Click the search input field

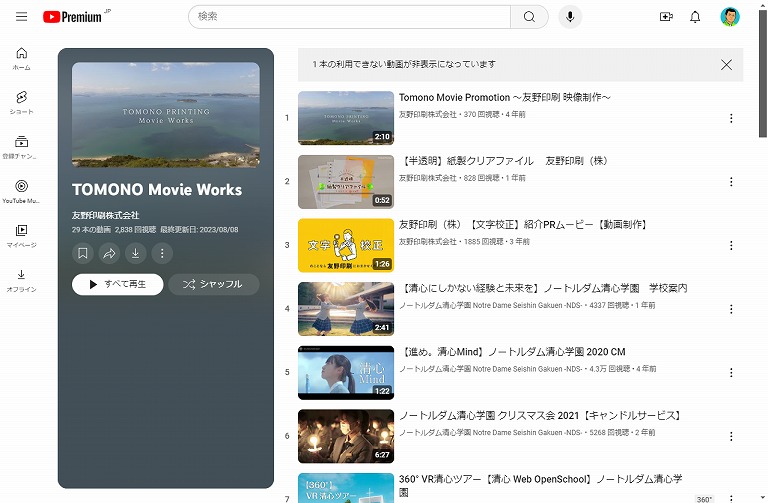click(350, 17)
